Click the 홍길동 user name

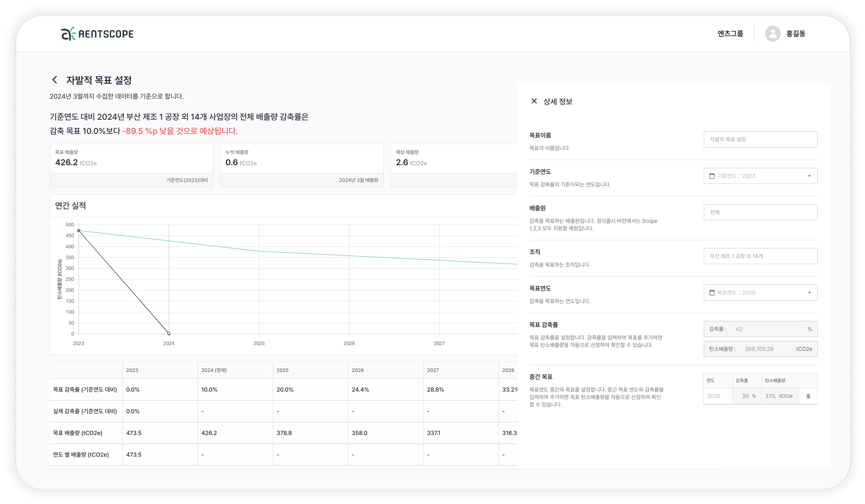click(795, 34)
